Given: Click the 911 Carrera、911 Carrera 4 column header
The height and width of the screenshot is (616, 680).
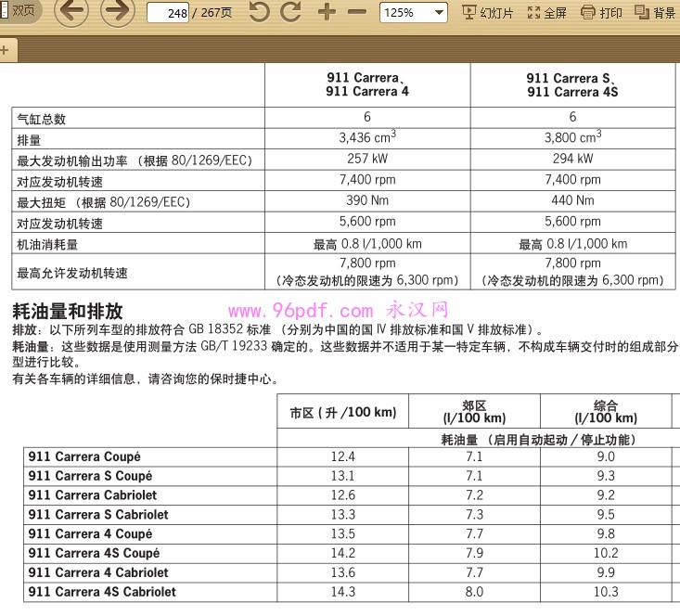Looking at the screenshot, I should (x=367, y=84).
